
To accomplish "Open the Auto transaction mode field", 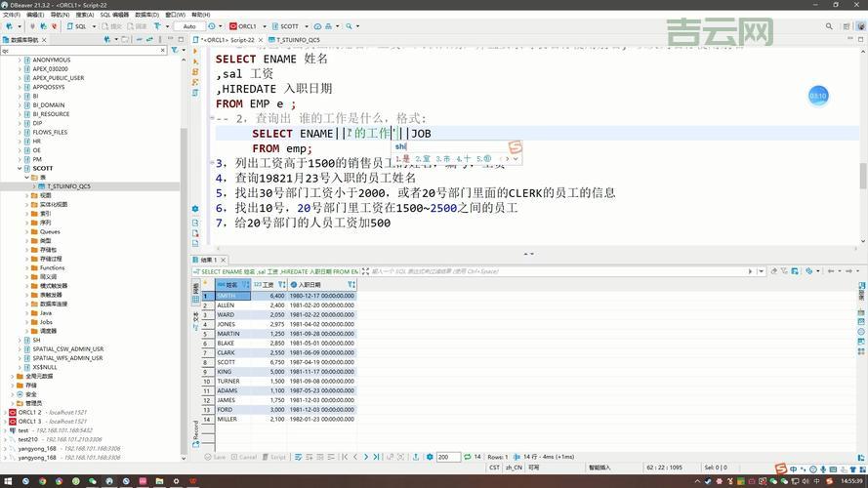I will (189, 26).
